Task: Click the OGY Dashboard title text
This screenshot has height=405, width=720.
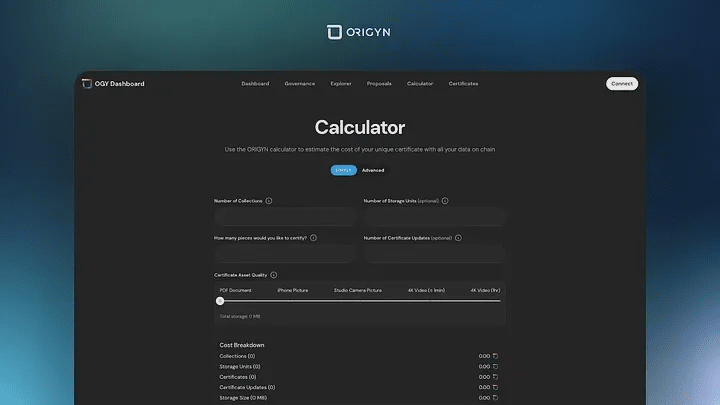Action: (119, 84)
